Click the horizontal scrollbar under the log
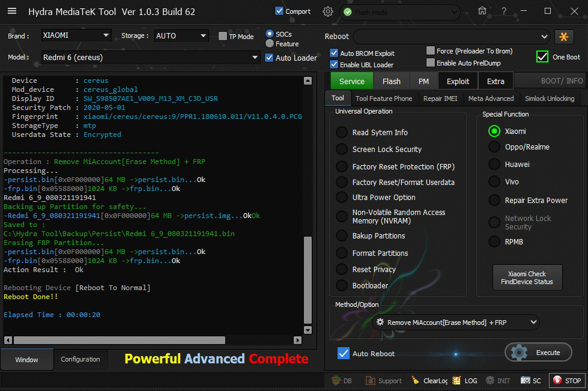This screenshot has width=588, height=391. 120,340
